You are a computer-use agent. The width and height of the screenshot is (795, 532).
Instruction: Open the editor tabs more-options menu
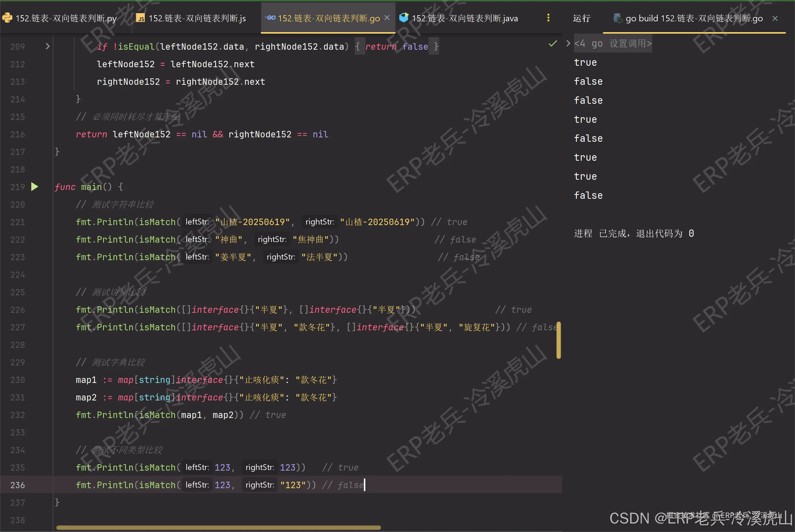548,18
